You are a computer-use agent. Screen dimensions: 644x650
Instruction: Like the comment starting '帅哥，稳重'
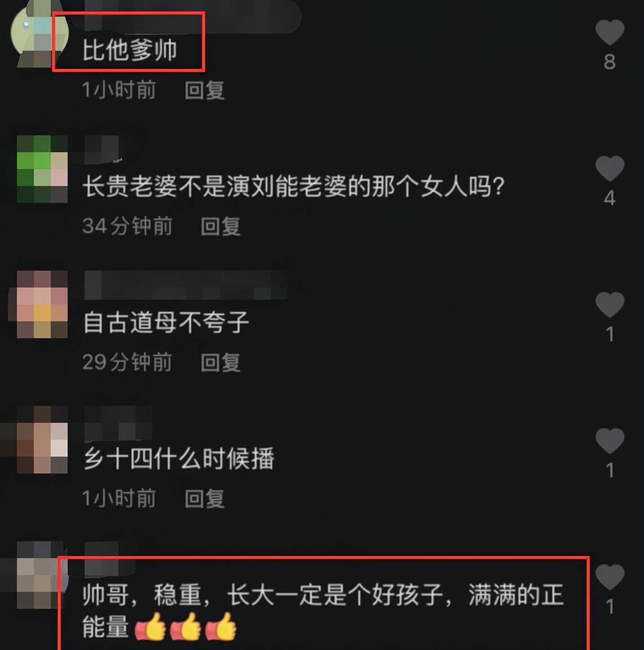coord(610,577)
